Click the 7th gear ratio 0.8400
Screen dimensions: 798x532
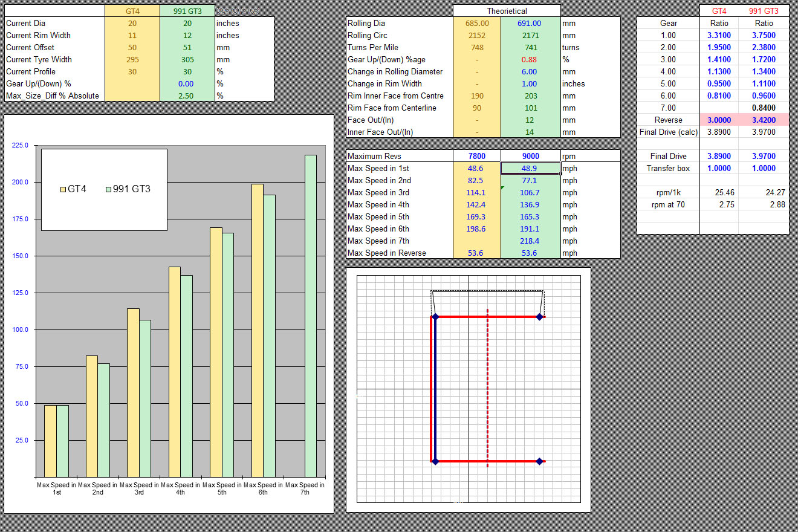(763, 108)
